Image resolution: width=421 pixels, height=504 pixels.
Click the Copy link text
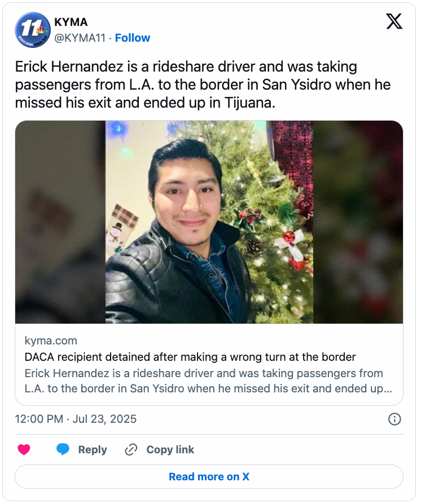[x=170, y=449]
